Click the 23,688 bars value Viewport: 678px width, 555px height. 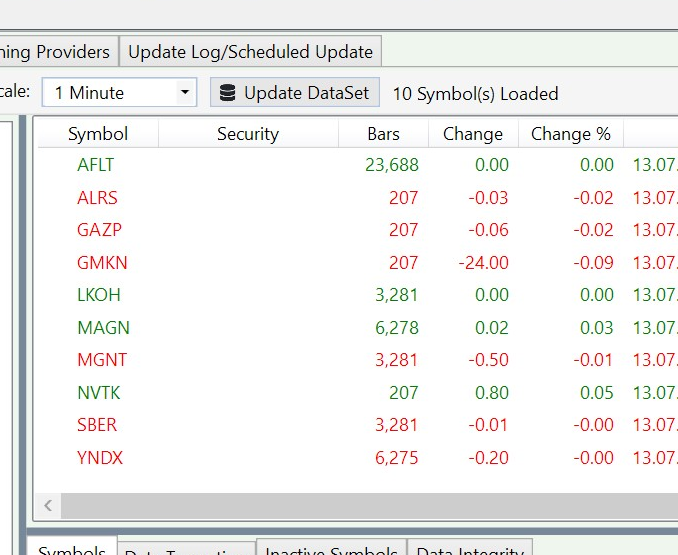point(392,165)
